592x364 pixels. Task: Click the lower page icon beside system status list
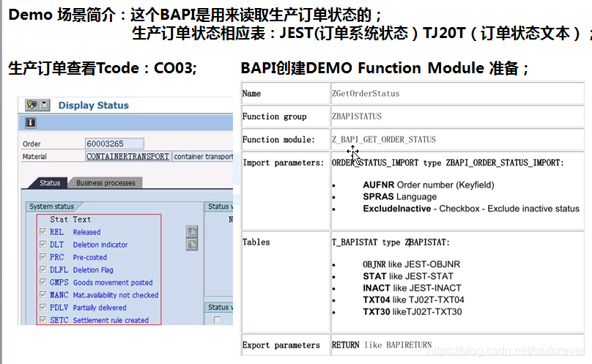192,245
